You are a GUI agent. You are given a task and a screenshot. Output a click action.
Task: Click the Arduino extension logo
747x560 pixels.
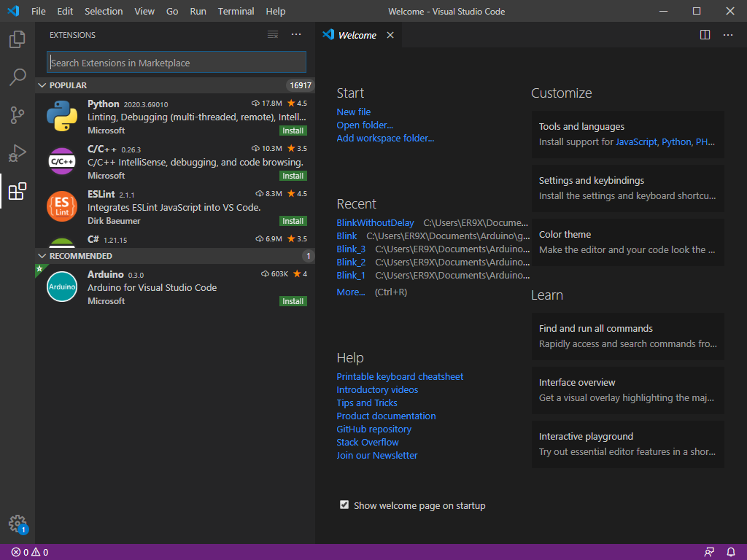(62, 287)
